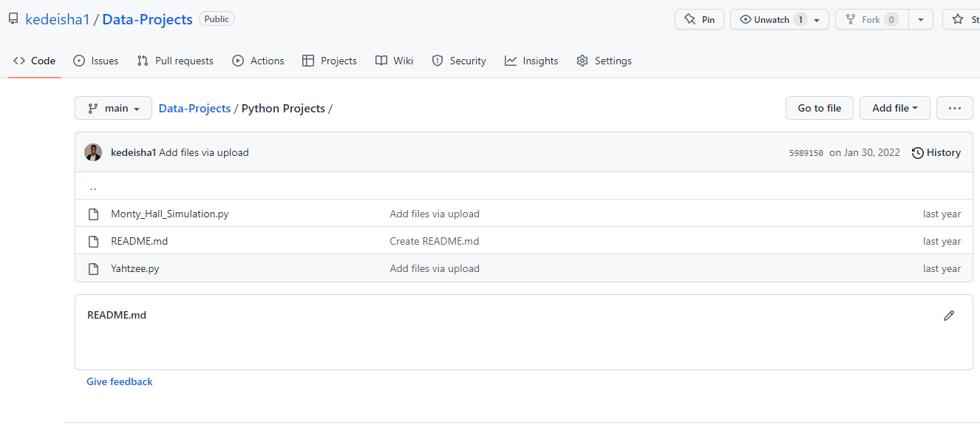Screen dimensions: 980x428
Task: Click the Give feedback link
Action: [x=120, y=381]
